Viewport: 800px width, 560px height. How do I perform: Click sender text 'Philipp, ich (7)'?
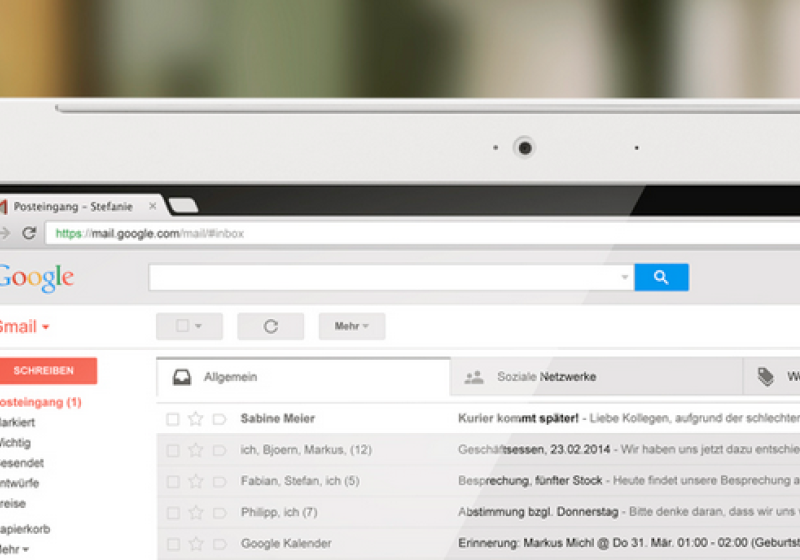click(279, 512)
